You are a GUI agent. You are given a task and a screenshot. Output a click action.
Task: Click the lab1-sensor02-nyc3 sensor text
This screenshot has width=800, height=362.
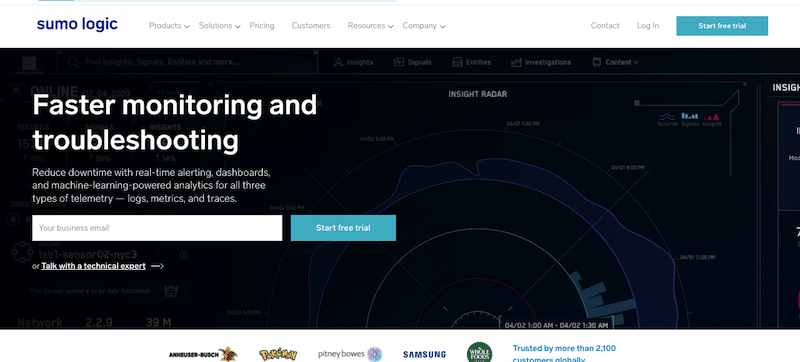click(x=88, y=254)
